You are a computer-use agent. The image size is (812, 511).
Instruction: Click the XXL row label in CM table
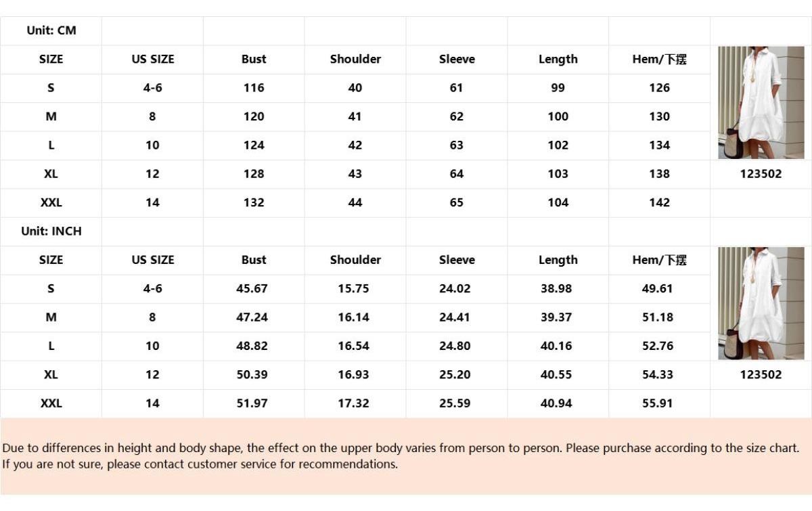point(51,202)
